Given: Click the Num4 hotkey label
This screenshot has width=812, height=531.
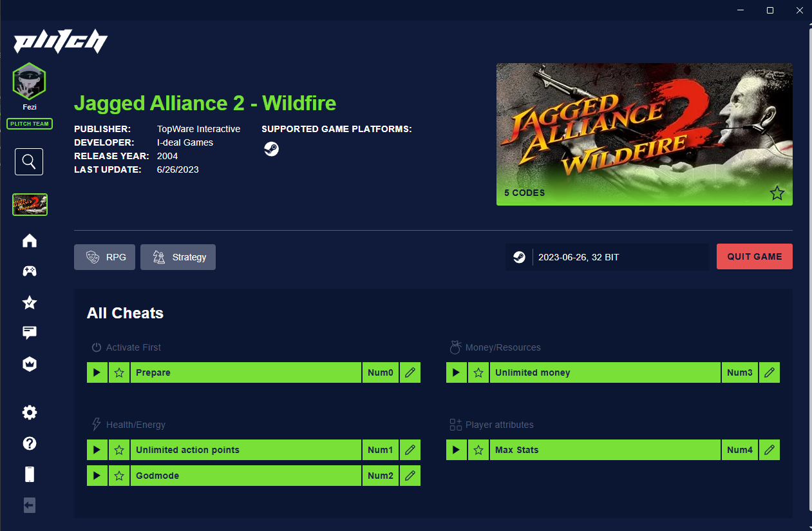Looking at the screenshot, I should [740, 450].
